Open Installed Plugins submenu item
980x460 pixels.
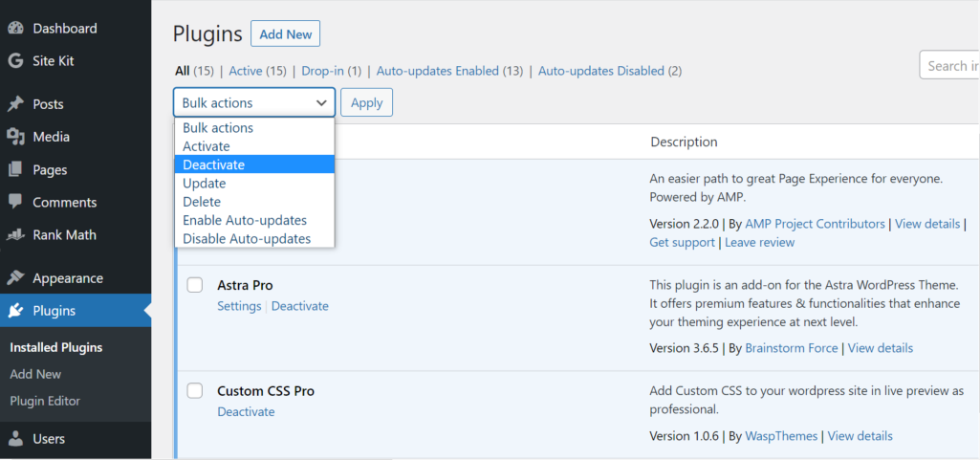point(56,347)
